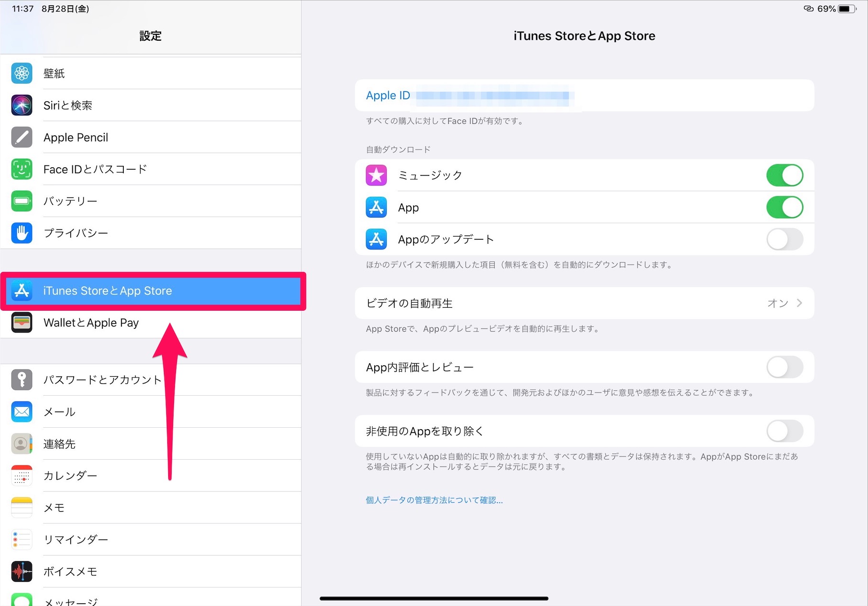
Task: Tap the 設定 sidebar title
Action: [151, 36]
